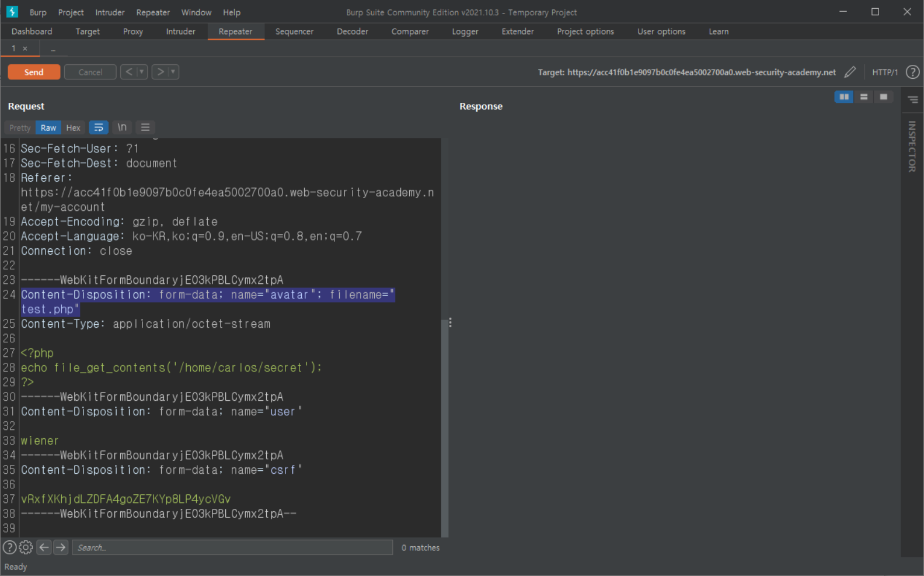Viewport: 924px width, 576px height.
Task: Switch to the Logger tab
Action: pos(465,32)
